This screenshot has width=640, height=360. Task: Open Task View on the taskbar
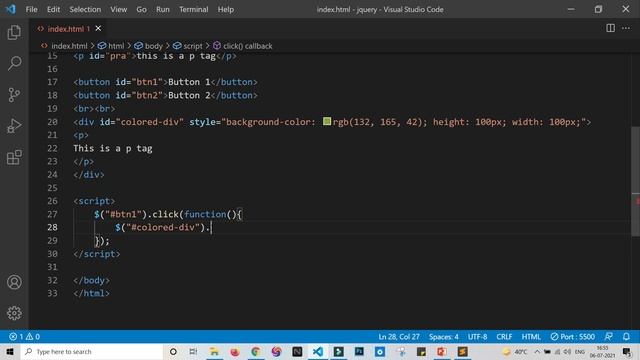click(x=193, y=351)
